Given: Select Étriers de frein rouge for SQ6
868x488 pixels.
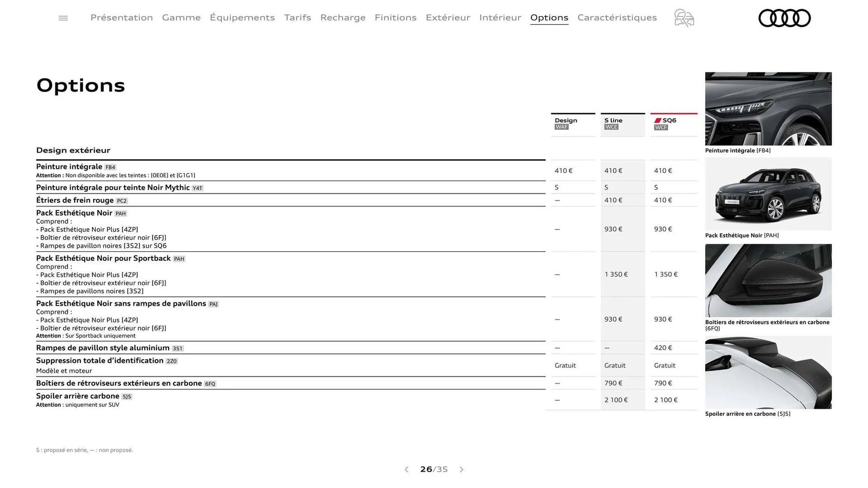Looking at the screenshot, I should pos(663,200).
